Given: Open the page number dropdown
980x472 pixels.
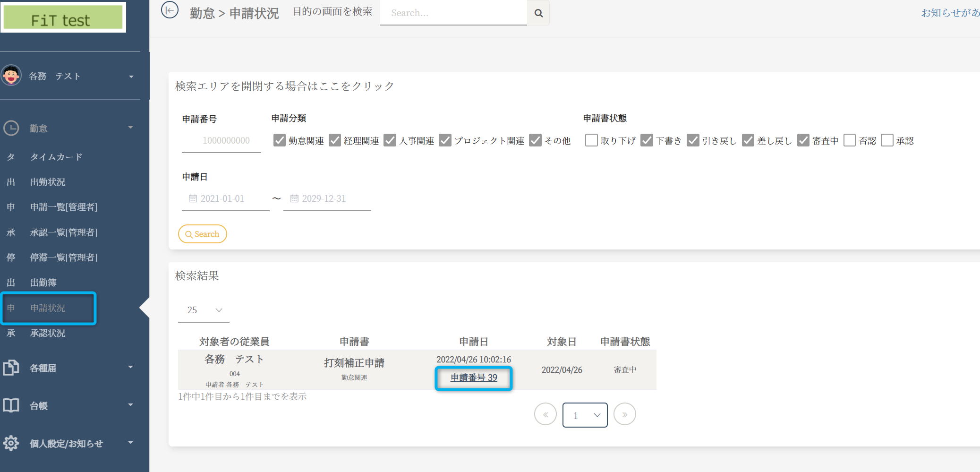Looking at the screenshot, I should 585,415.
